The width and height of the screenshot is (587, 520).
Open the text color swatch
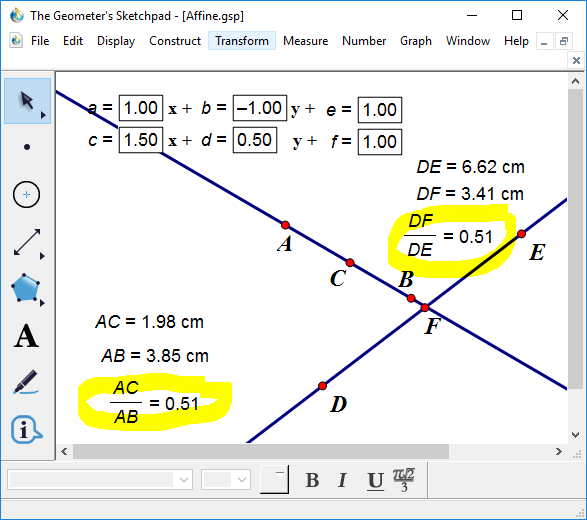point(274,480)
